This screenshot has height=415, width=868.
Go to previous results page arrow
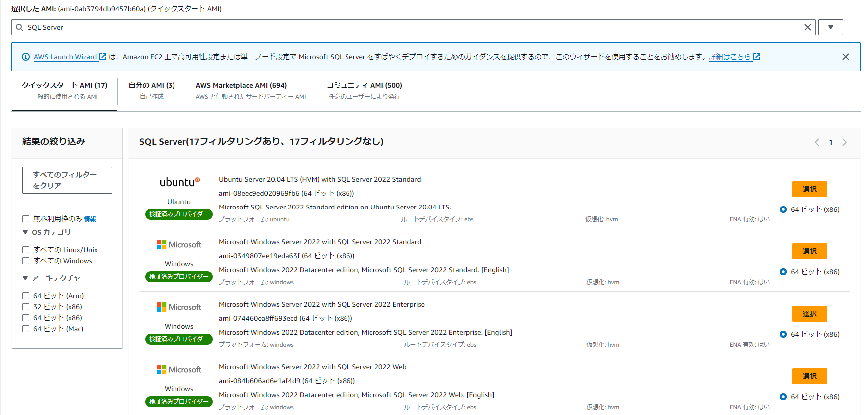pos(817,142)
